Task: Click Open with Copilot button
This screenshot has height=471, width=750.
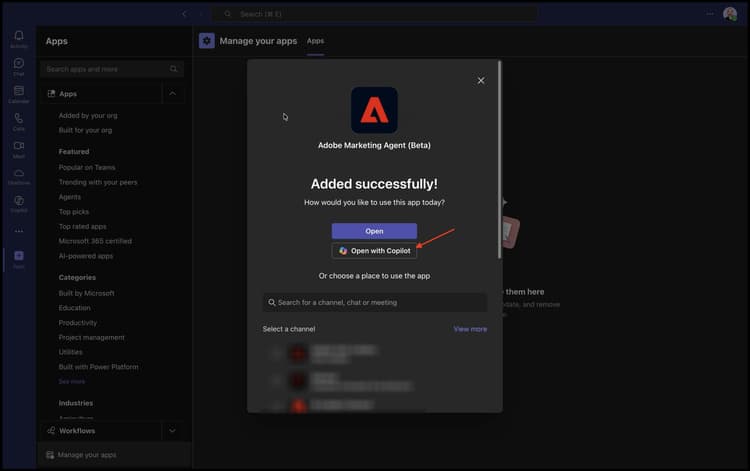Action: point(374,251)
